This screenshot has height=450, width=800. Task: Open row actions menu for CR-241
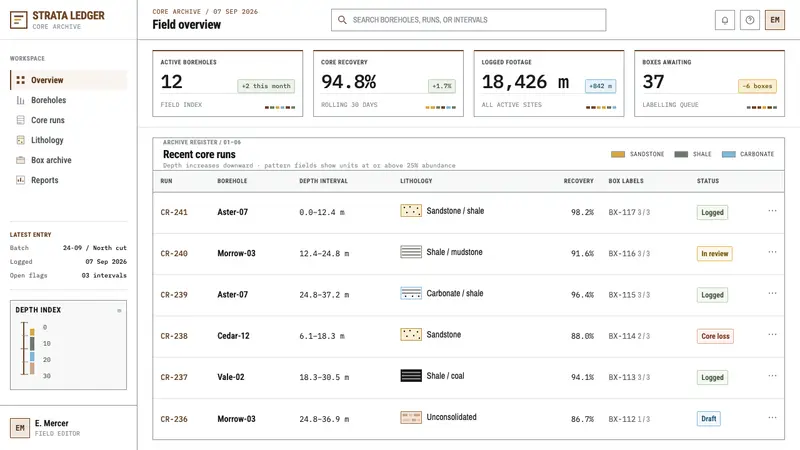coord(772,211)
